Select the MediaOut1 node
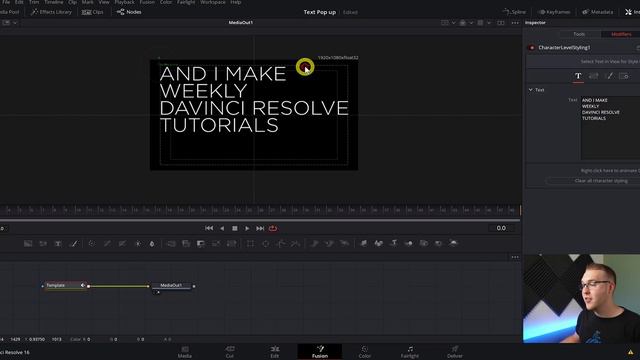Screen dimensions: 640x360 171,285
